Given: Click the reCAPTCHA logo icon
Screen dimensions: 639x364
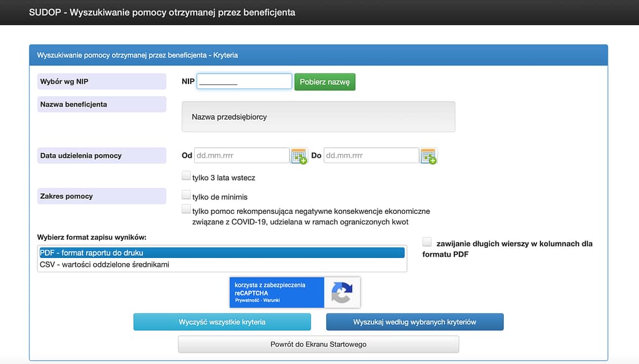Looking at the screenshot, I should (x=342, y=292).
